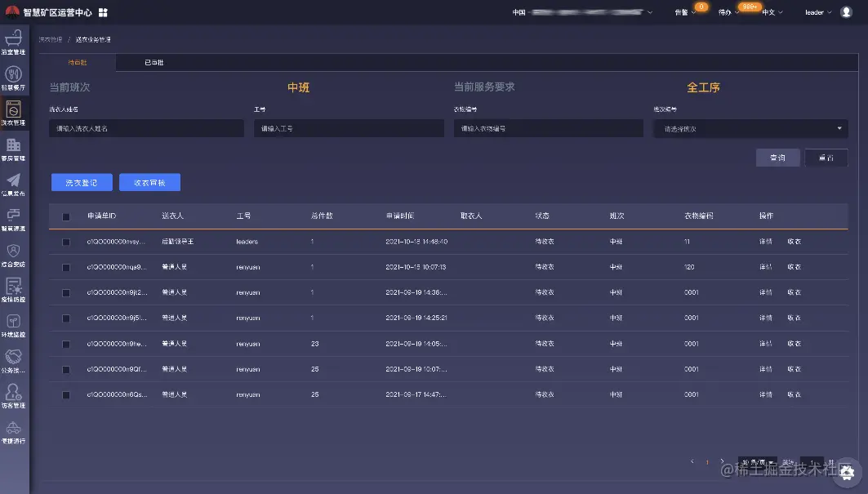Image resolution: width=868 pixels, height=494 pixels.
Task: Expand the 待办 to-do dropdown
Action: tap(728, 12)
